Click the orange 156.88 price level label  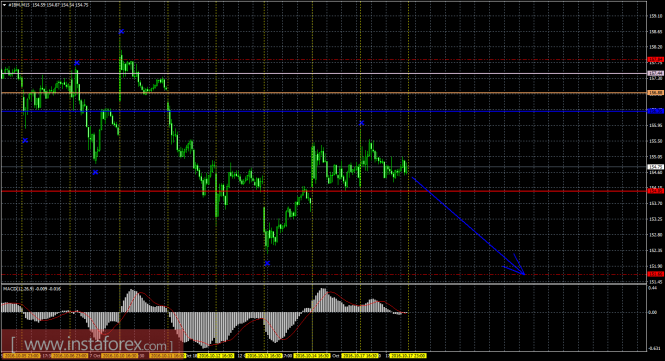655,92
